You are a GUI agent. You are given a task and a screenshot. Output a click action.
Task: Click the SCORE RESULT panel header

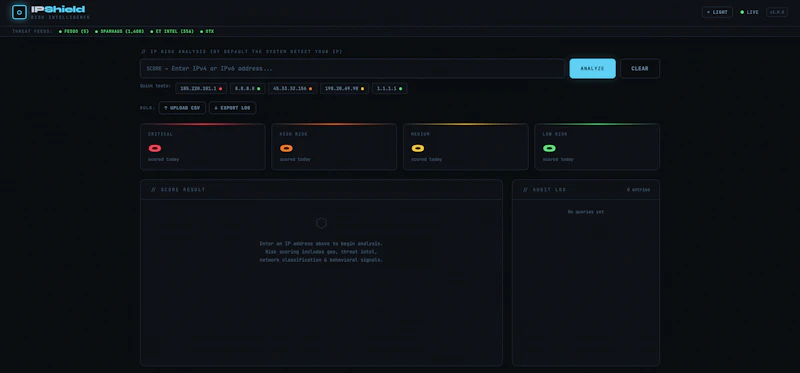pos(321,189)
